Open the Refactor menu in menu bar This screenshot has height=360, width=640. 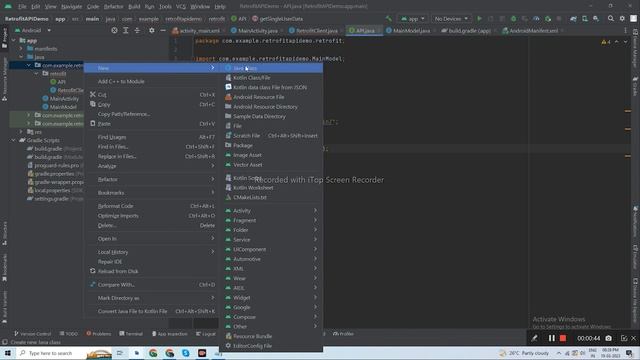pyautogui.click(x=113, y=7)
